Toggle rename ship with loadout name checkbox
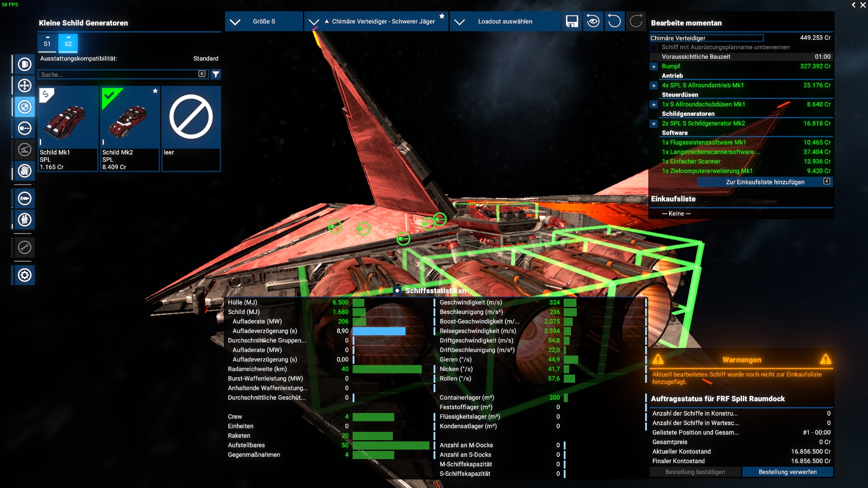 coord(654,47)
